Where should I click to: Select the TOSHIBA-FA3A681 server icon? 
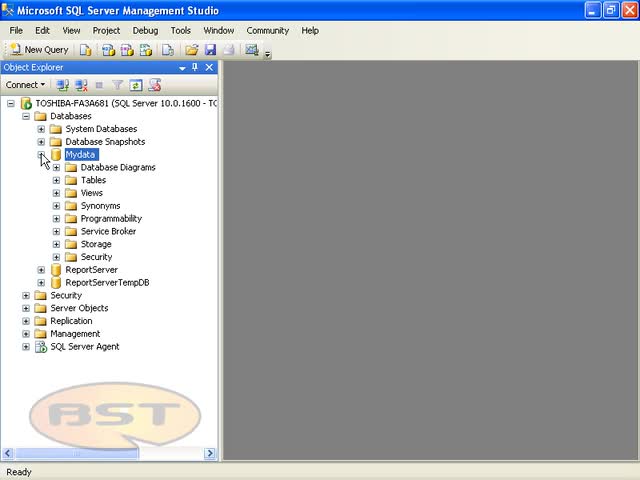[26, 103]
